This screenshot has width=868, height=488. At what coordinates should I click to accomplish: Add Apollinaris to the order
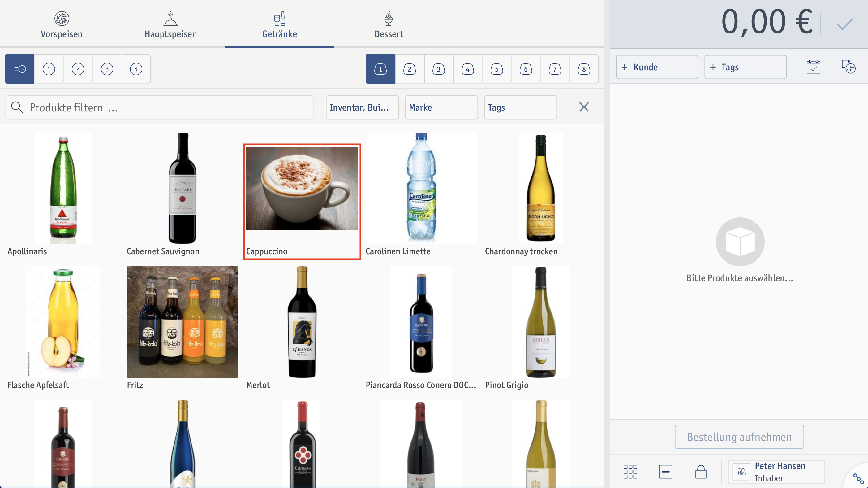pyautogui.click(x=63, y=194)
